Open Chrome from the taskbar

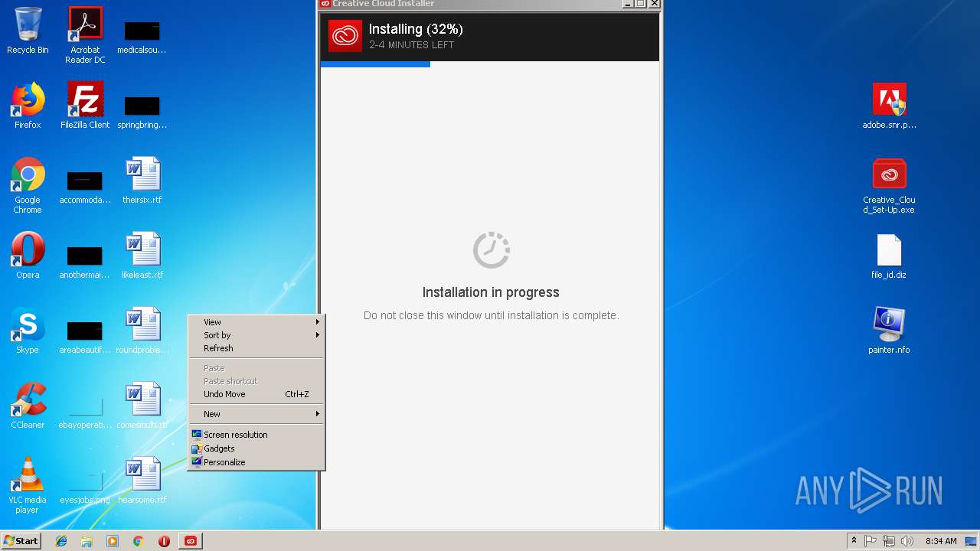139,541
